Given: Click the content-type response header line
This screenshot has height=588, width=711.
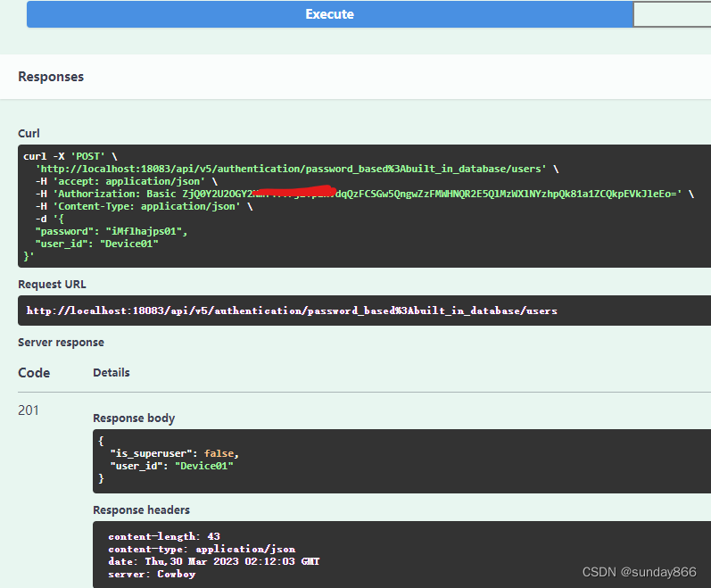Looking at the screenshot, I should [202, 549].
